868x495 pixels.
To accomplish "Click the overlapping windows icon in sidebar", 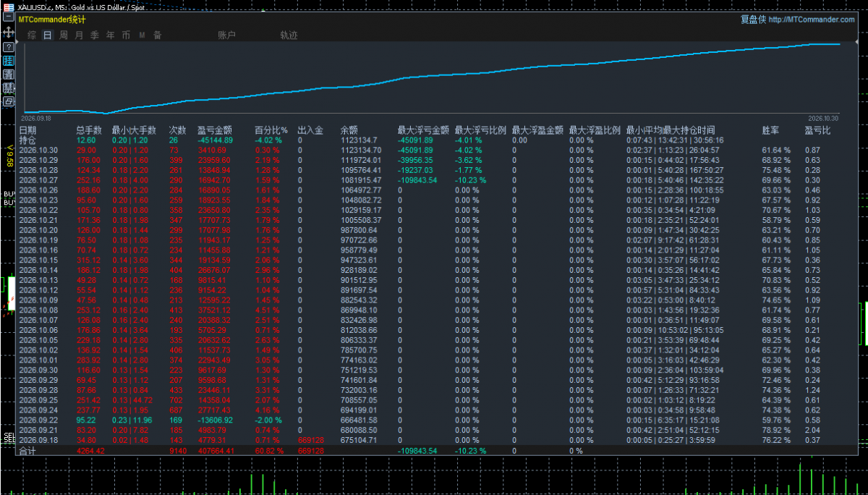I will click(9, 102).
